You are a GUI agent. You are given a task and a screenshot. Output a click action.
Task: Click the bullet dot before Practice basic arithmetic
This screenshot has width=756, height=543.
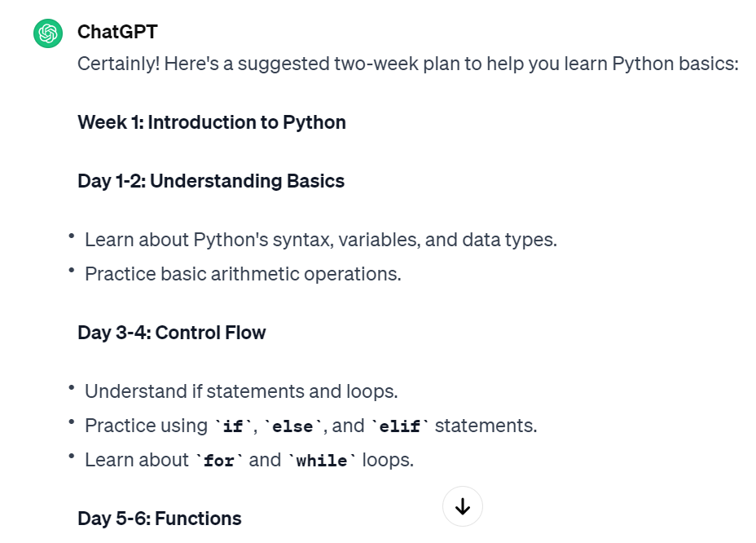(x=72, y=269)
